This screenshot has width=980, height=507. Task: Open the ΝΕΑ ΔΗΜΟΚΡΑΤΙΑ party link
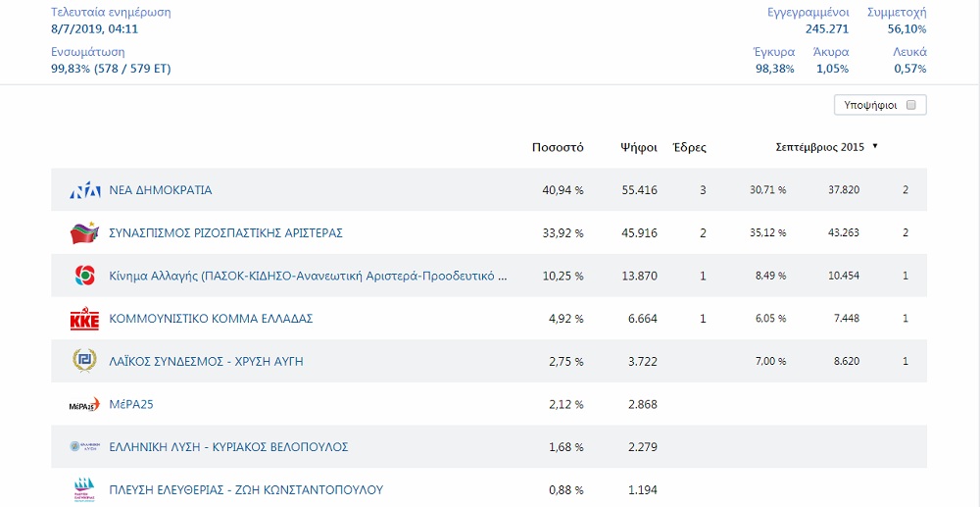point(161,190)
